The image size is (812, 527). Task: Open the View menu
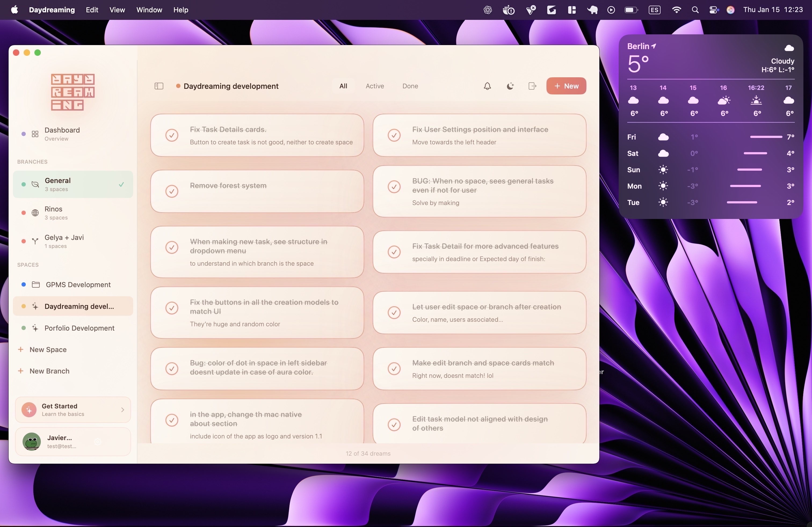point(117,10)
